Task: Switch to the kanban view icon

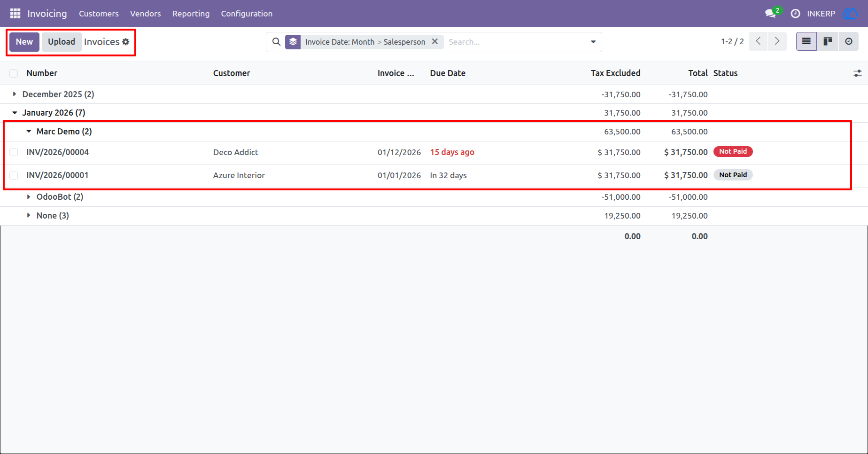Action: 828,41
